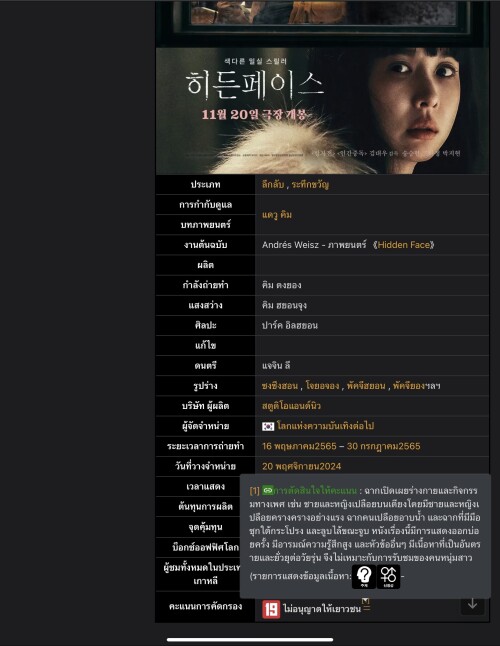Click release date link 20 พฤศจิกายน2024
This screenshot has height=646, width=500.
(x=301, y=466)
